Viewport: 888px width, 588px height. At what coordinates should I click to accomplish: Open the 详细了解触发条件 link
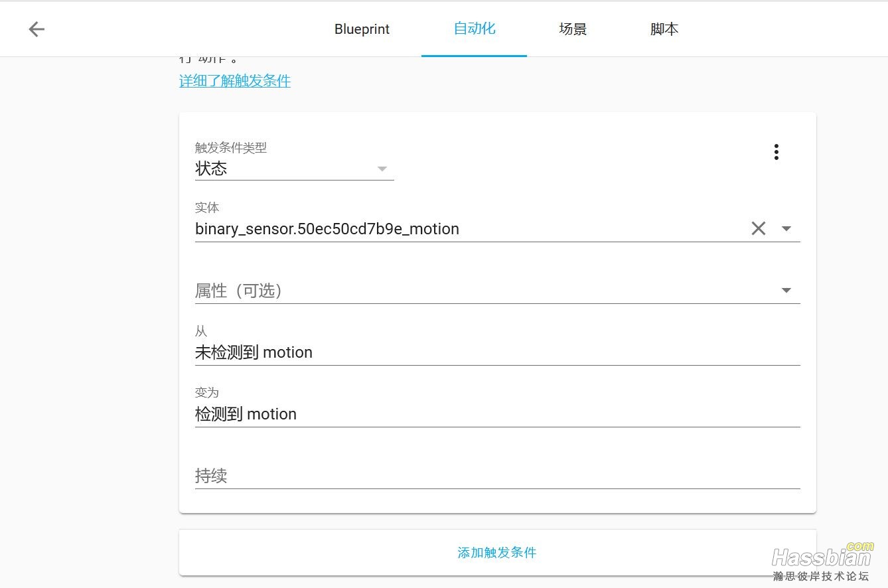coord(235,81)
